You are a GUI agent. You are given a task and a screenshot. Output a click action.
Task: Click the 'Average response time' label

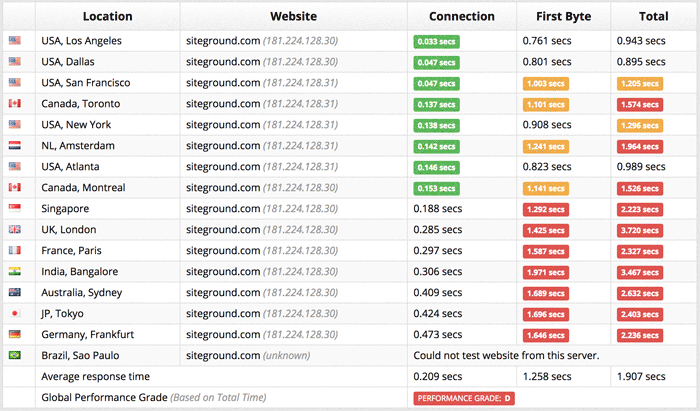click(96, 376)
